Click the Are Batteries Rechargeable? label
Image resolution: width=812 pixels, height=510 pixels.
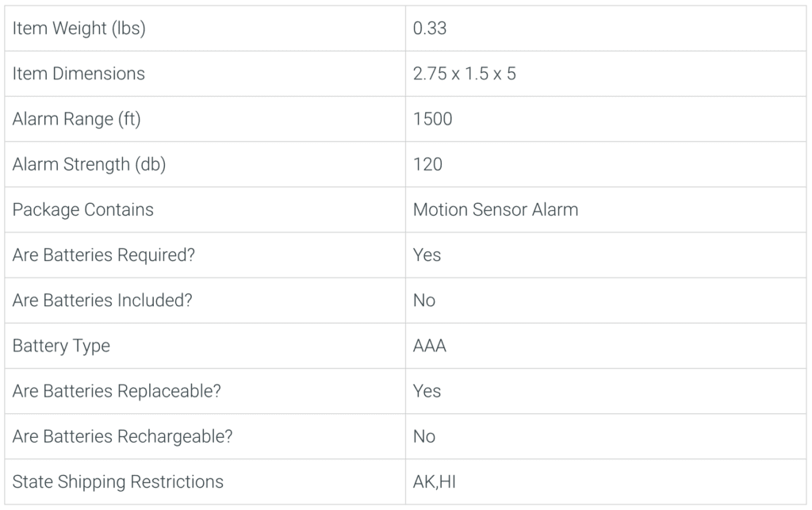pyautogui.click(x=123, y=436)
